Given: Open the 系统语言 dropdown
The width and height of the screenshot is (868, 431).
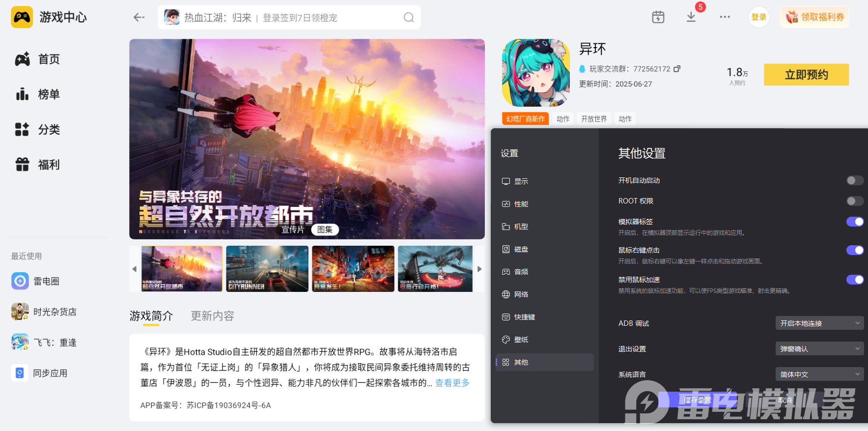Looking at the screenshot, I should coord(819,374).
